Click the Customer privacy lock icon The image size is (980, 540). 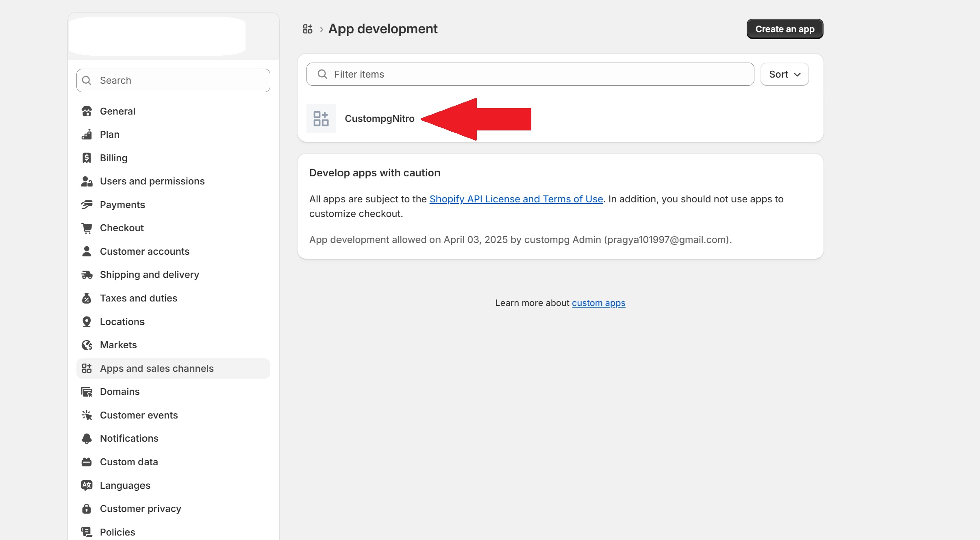pos(87,509)
